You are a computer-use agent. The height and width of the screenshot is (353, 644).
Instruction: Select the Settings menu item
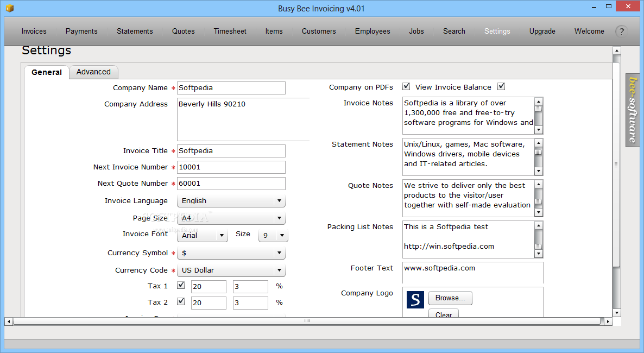click(x=497, y=31)
